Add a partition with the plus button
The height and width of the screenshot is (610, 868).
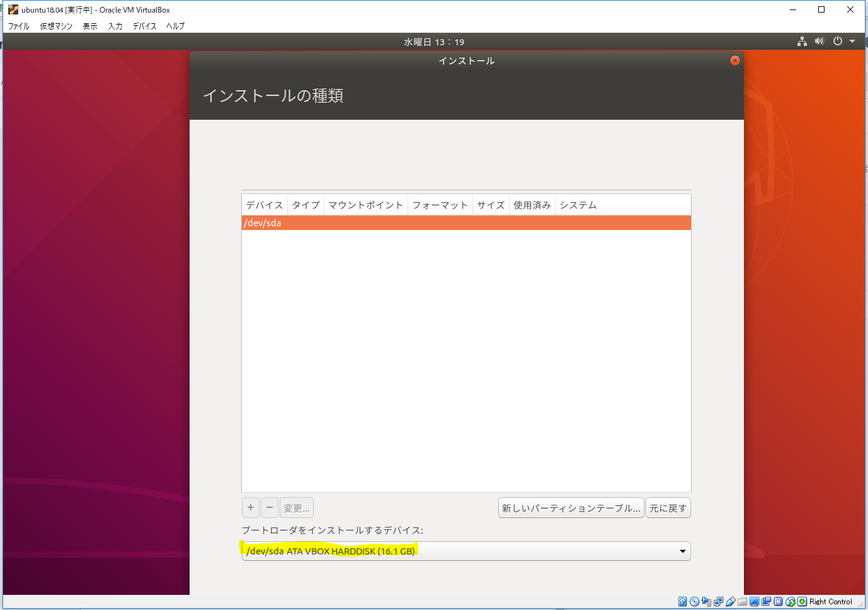click(251, 507)
